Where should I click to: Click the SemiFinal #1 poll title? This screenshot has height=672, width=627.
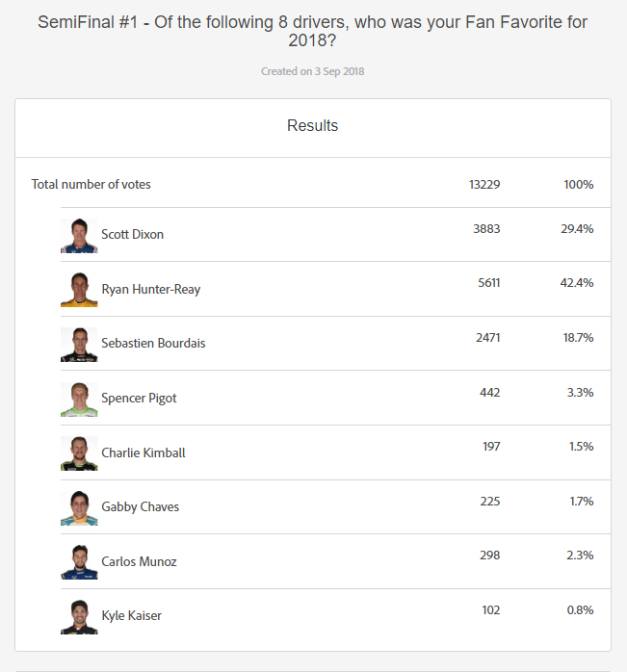[313, 31]
